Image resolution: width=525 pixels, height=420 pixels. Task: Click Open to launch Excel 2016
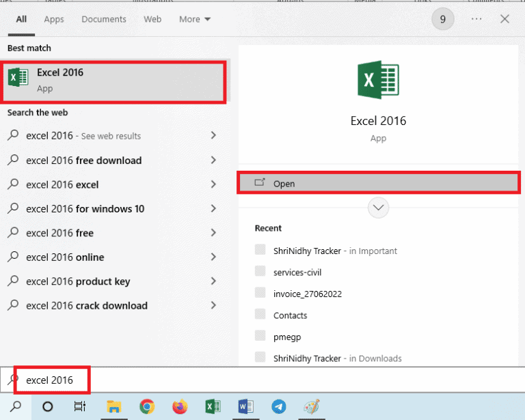[379, 183]
